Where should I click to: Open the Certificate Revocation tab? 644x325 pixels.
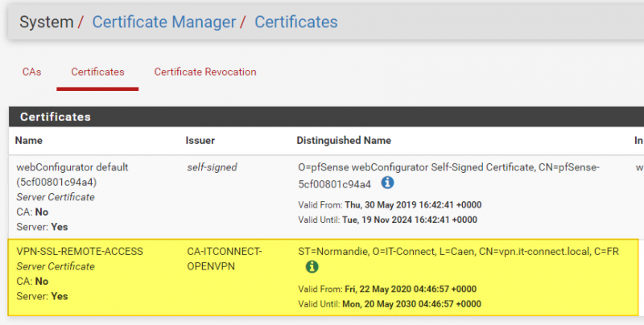pos(205,72)
